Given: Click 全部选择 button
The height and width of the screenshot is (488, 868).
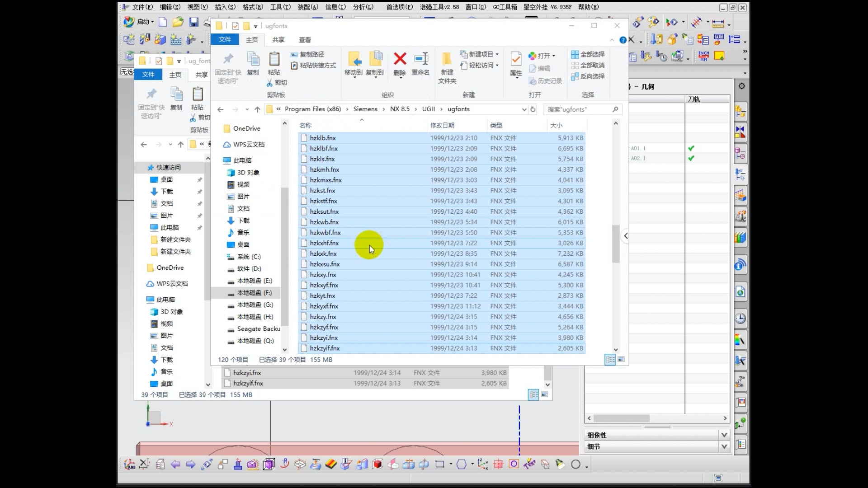Looking at the screenshot, I should coord(588,54).
